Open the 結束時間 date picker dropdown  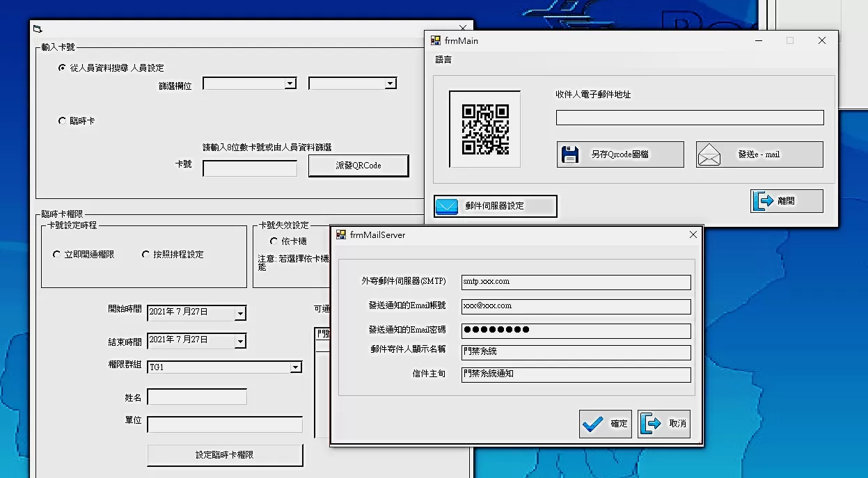coord(240,342)
